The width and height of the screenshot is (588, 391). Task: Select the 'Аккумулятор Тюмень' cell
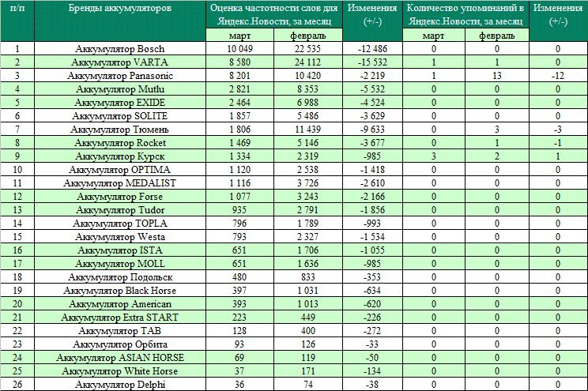(120, 130)
